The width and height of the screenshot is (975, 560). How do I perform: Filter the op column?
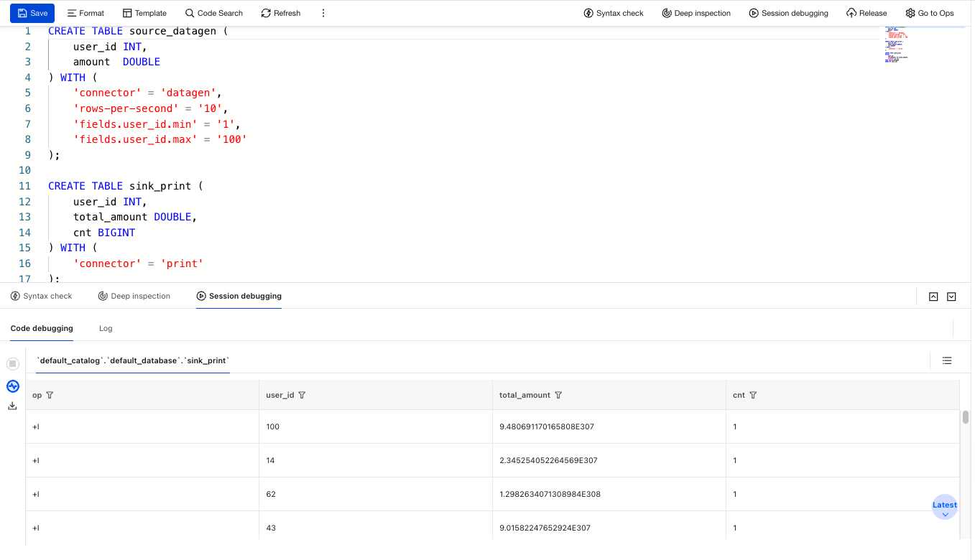[x=50, y=395]
